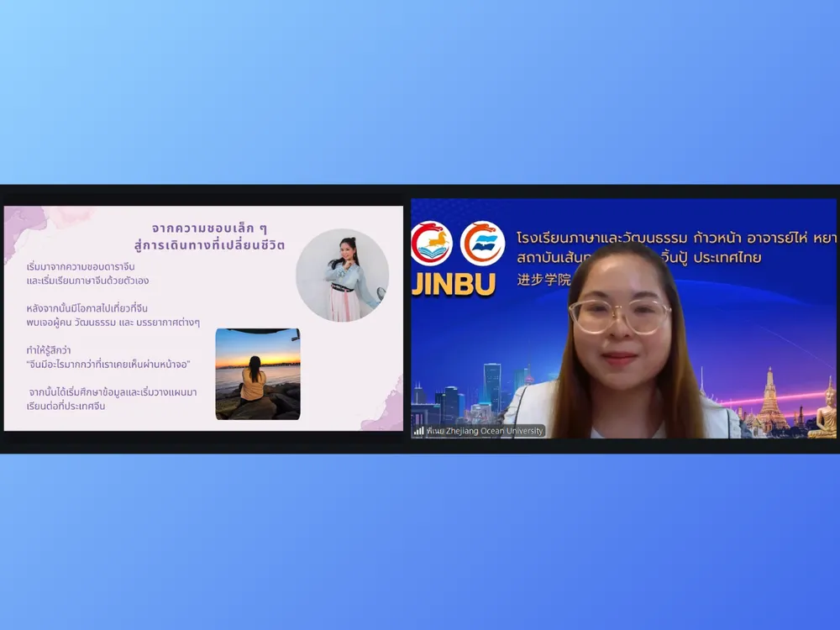840x630 pixels.
Task: Click the line 'เริ่มมาจากความชอบดาราจีน'
Action: click(x=81, y=267)
